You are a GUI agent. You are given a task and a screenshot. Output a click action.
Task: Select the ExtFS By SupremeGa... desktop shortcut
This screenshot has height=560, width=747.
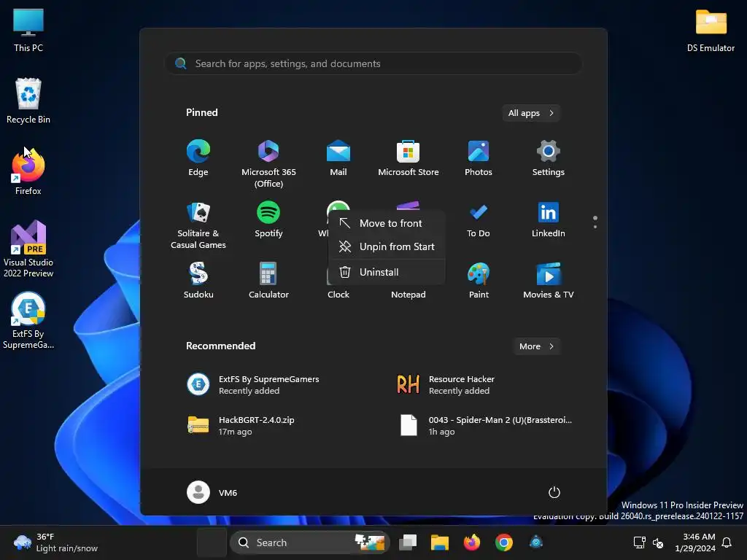click(28, 321)
